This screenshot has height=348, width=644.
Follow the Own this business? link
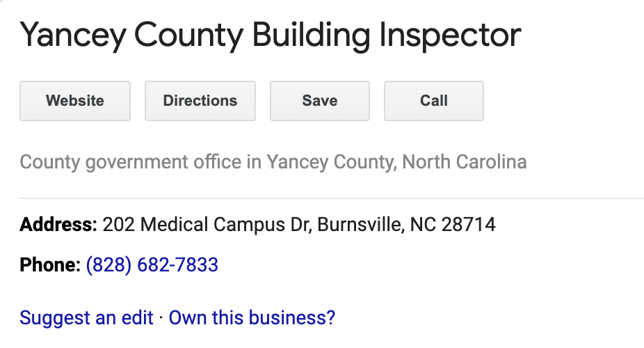(x=252, y=317)
